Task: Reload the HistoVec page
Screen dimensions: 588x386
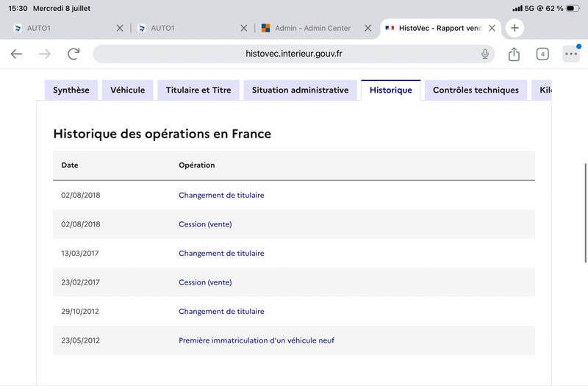Action: coord(73,54)
